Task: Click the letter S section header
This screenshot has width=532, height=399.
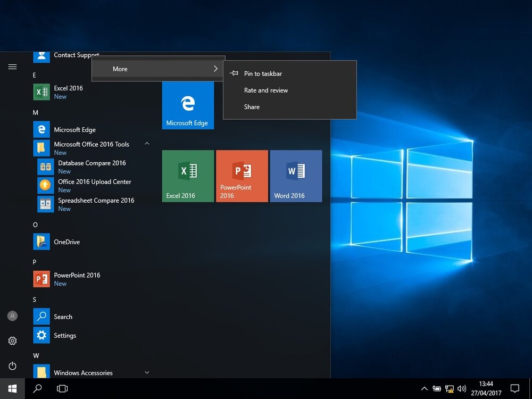Action: [x=34, y=300]
